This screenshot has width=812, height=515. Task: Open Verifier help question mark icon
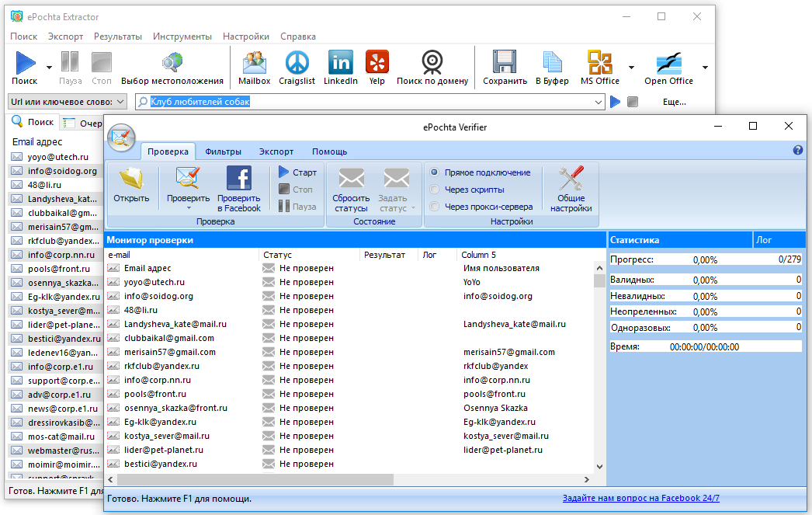tap(798, 150)
